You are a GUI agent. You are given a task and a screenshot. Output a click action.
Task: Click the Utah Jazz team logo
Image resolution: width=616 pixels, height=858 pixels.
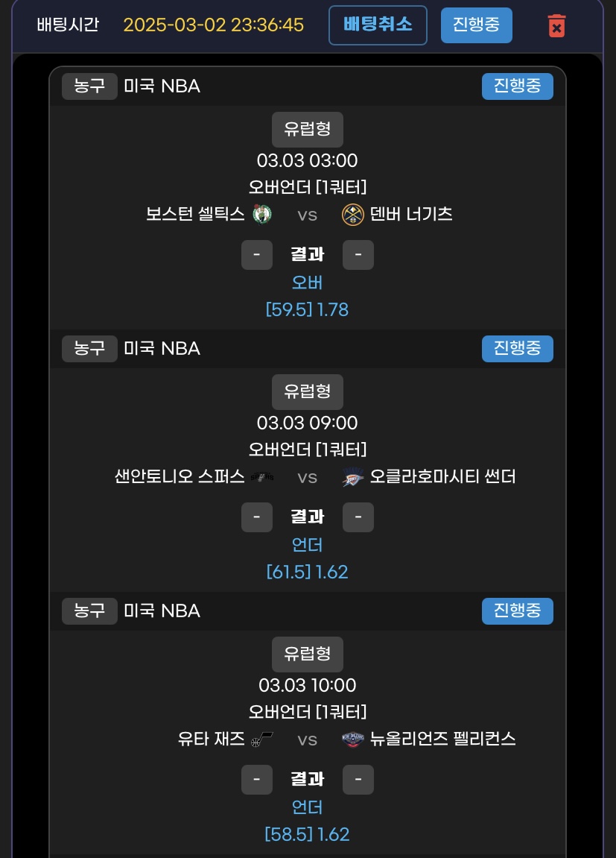pos(261,739)
